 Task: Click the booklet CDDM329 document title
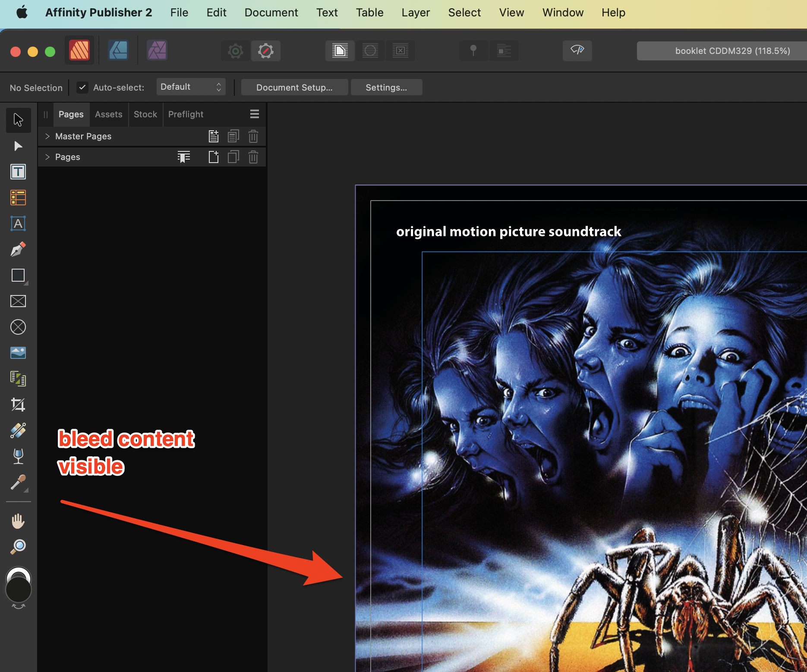click(x=732, y=51)
